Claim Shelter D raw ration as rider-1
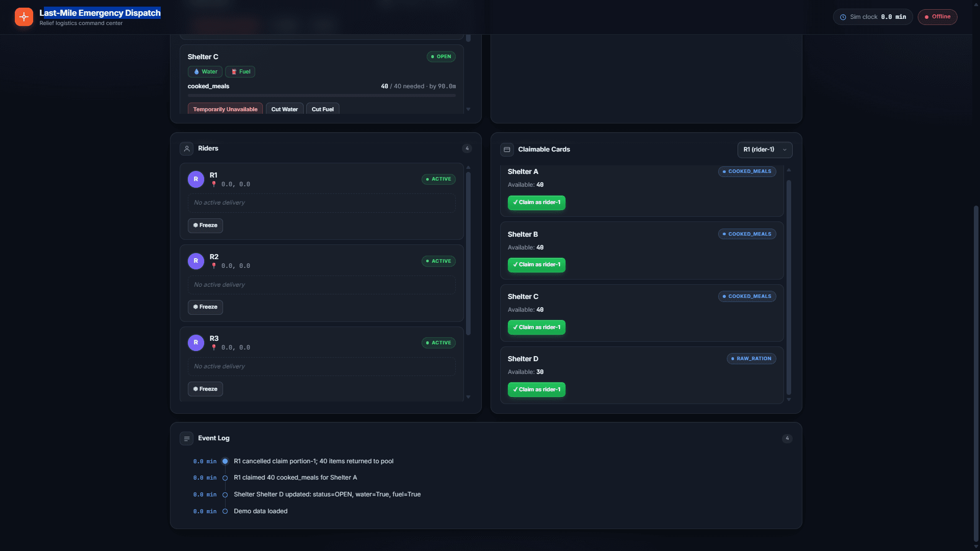980x551 pixels. coord(536,389)
